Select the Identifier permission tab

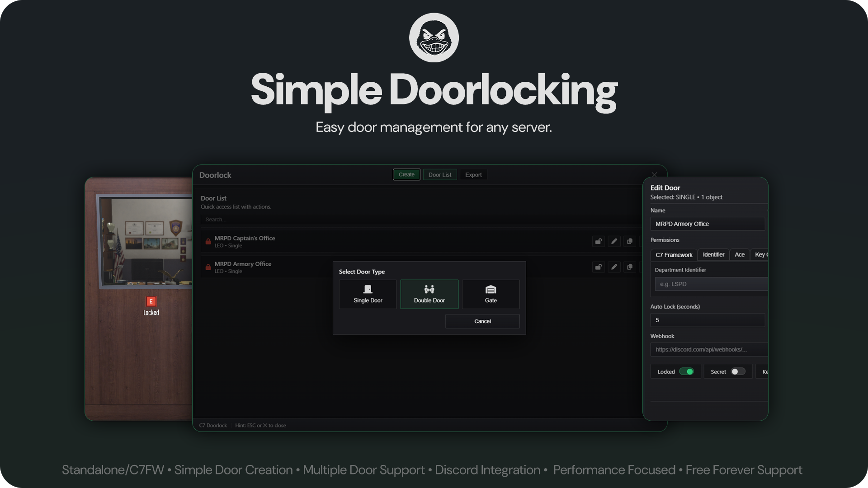click(713, 255)
